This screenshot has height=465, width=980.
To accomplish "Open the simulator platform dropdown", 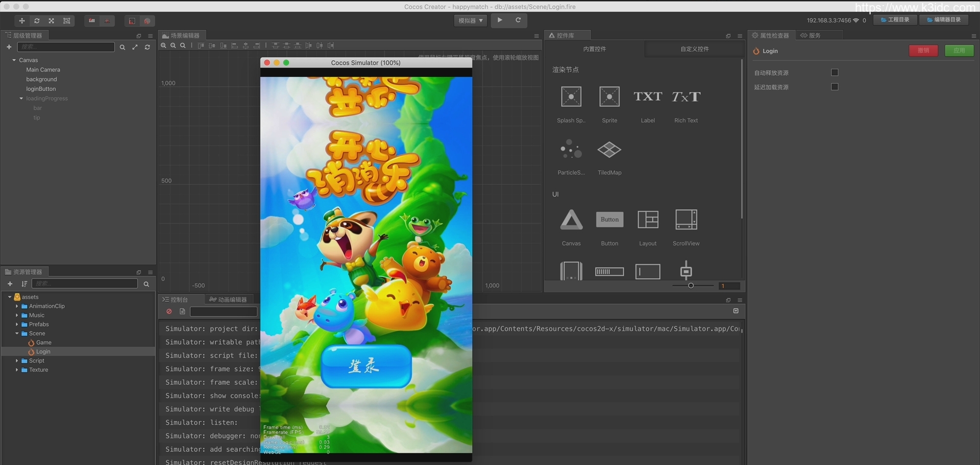I will tap(470, 21).
